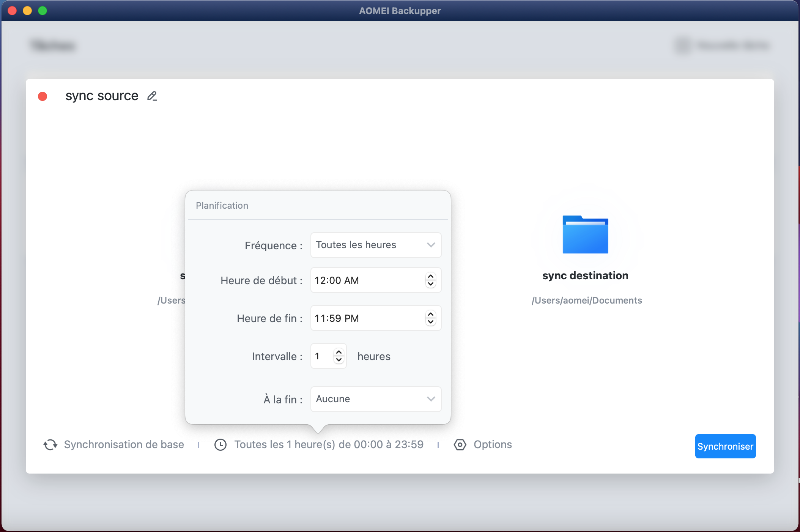Click the /Users/aomei/Documents destination path

point(587,301)
